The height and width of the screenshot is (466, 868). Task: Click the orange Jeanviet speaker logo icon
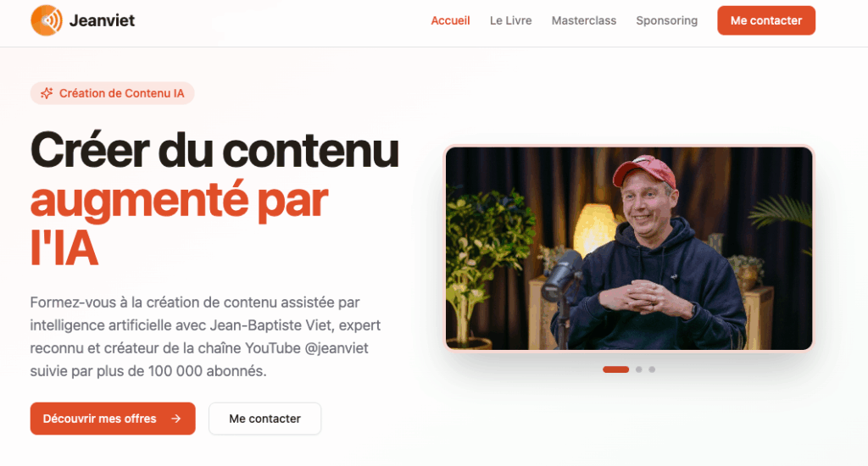click(x=47, y=20)
